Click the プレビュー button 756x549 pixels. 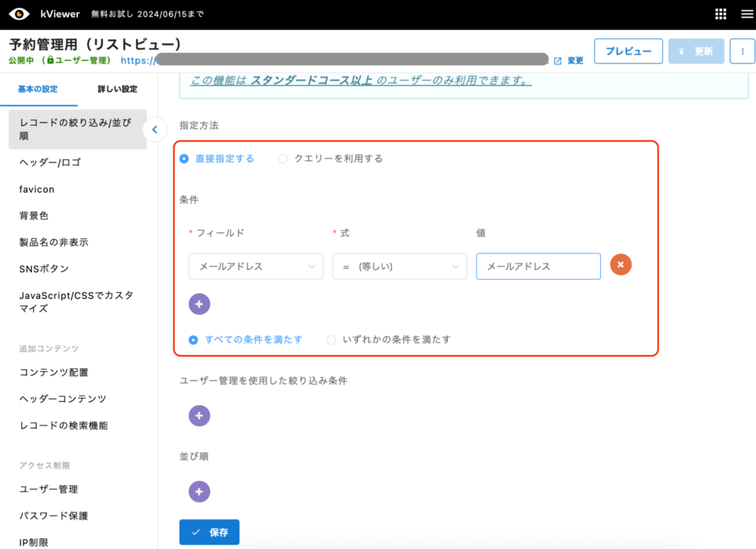628,51
